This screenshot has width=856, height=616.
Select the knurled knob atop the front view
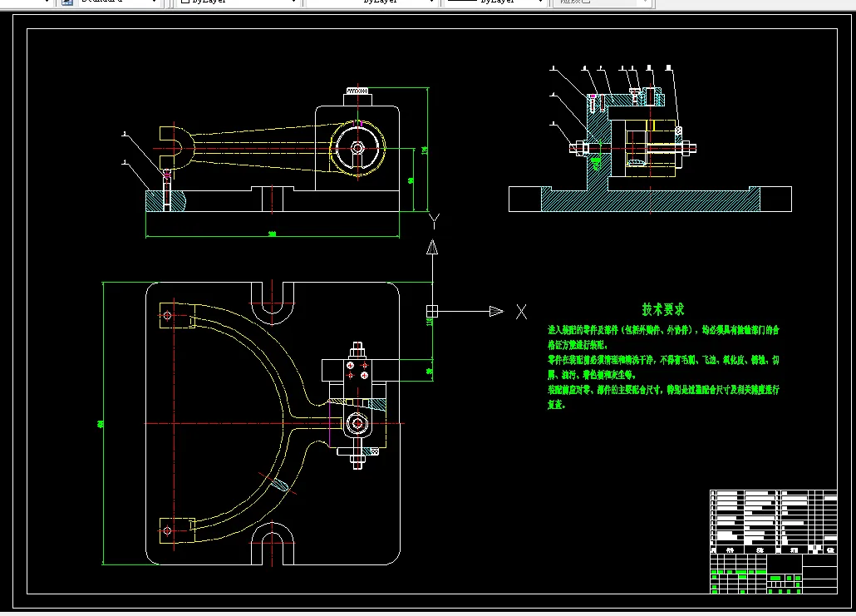coord(357,90)
